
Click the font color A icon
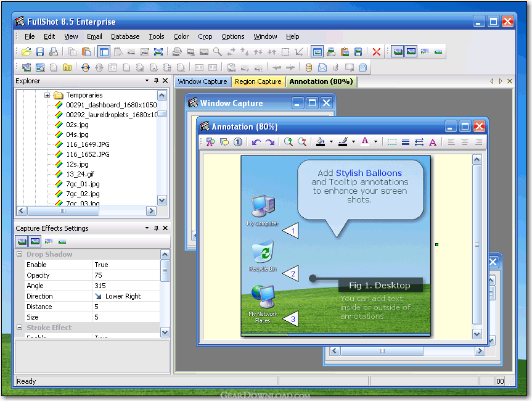[x=365, y=141]
